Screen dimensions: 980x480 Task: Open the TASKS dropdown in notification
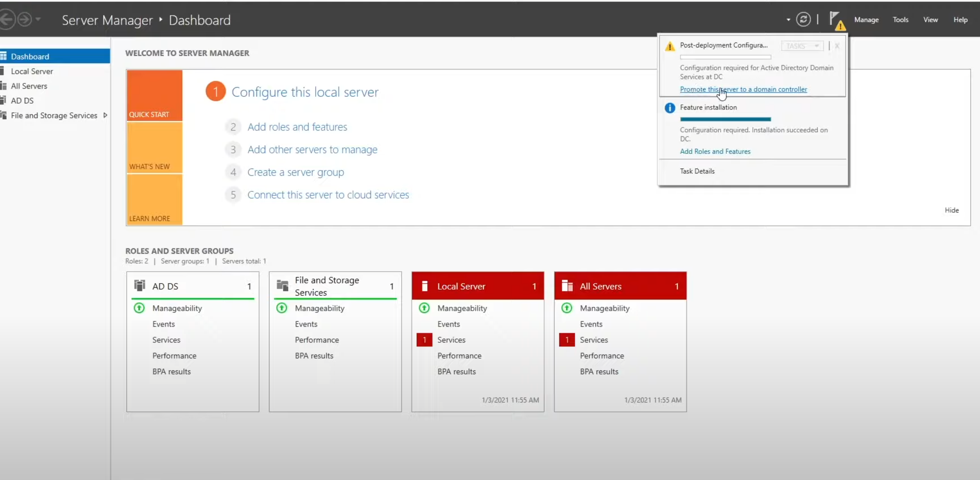(802, 46)
